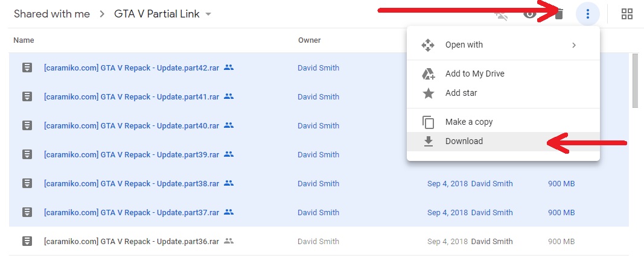Go to Shared with me breadcrumb
Viewport: 644px width, 261px height.
[52, 14]
